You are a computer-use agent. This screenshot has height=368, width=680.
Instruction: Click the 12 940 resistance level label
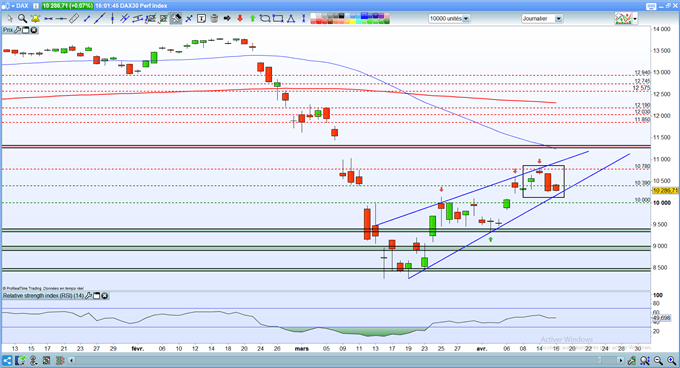(642, 72)
